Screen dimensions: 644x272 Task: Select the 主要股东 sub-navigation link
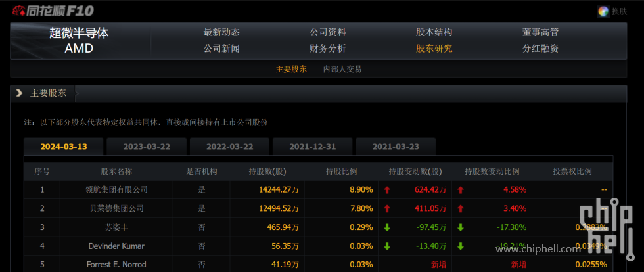click(x=291, y=69)
